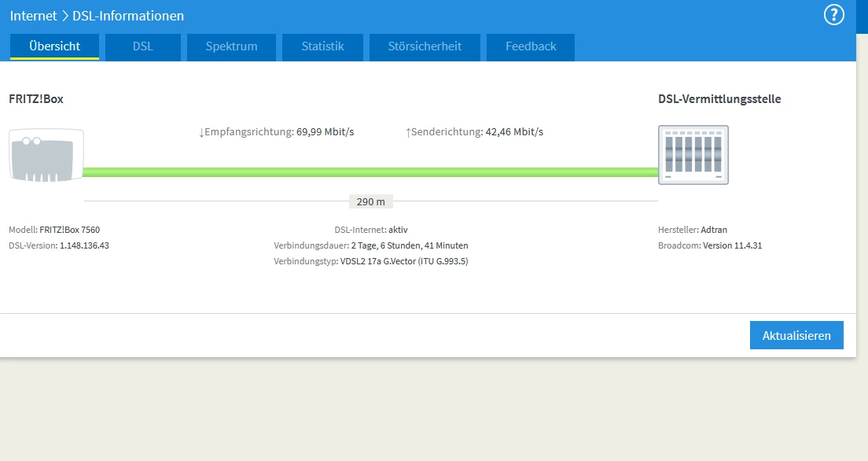The image size is (868, 461).
Task: Select the Verbindungsdauer value
Action: pyautogui.click(x=410, y=245)
